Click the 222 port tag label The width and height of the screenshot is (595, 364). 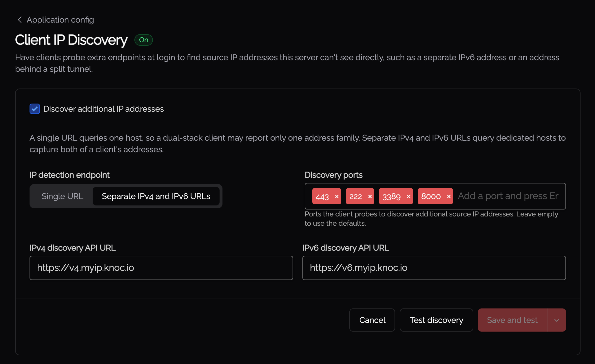click(355, 196)
